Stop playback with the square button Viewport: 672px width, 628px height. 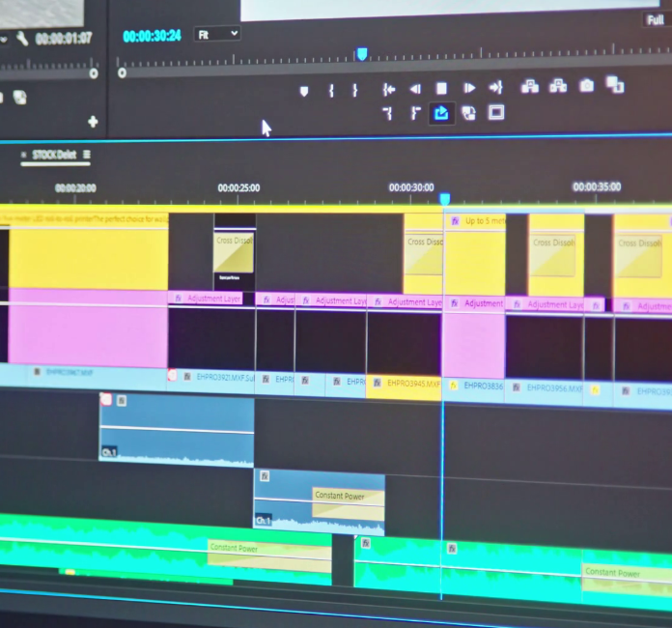(x=441, y=88)
